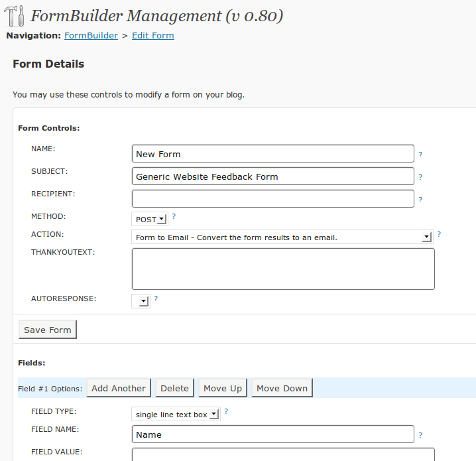
Task: Expand the empty AUTORESPONSE dropdown
Action: tap(141, 301)
